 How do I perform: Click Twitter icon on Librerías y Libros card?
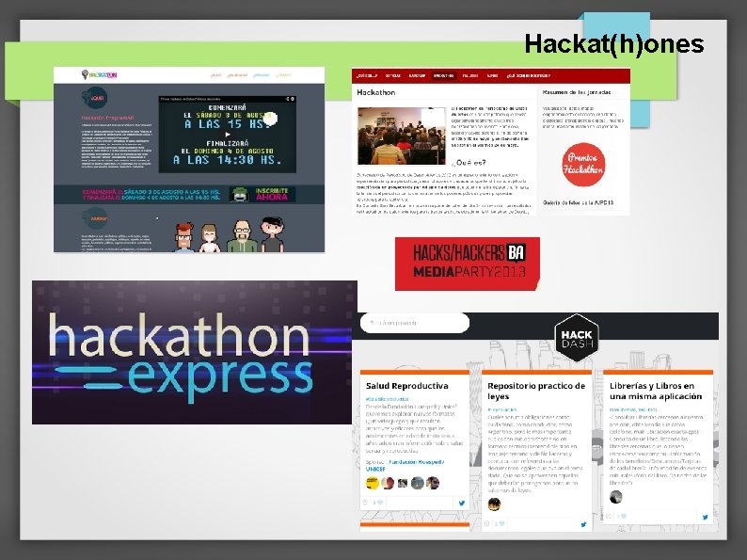(x=705, y=517)
